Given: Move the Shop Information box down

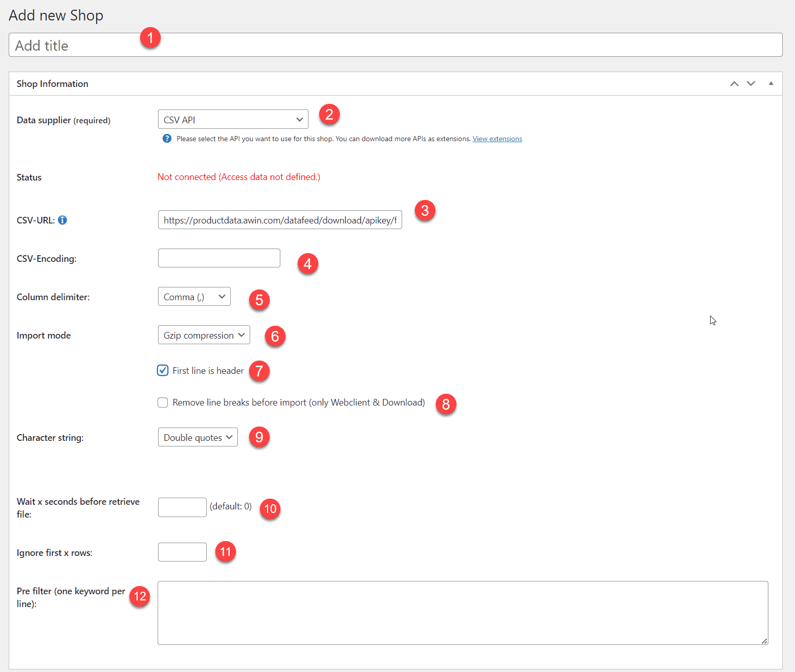Looking at the screenshot, I should 750,83.
